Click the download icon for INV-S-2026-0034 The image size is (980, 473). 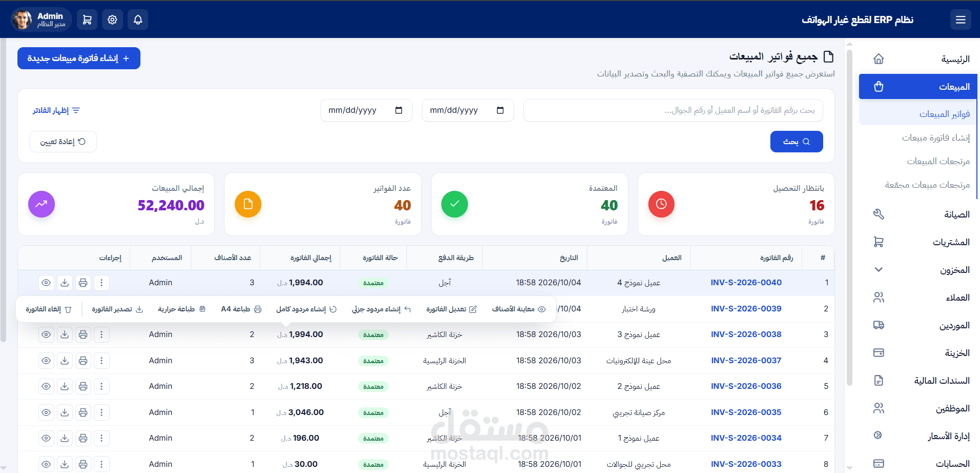click(x=65, y=438)
